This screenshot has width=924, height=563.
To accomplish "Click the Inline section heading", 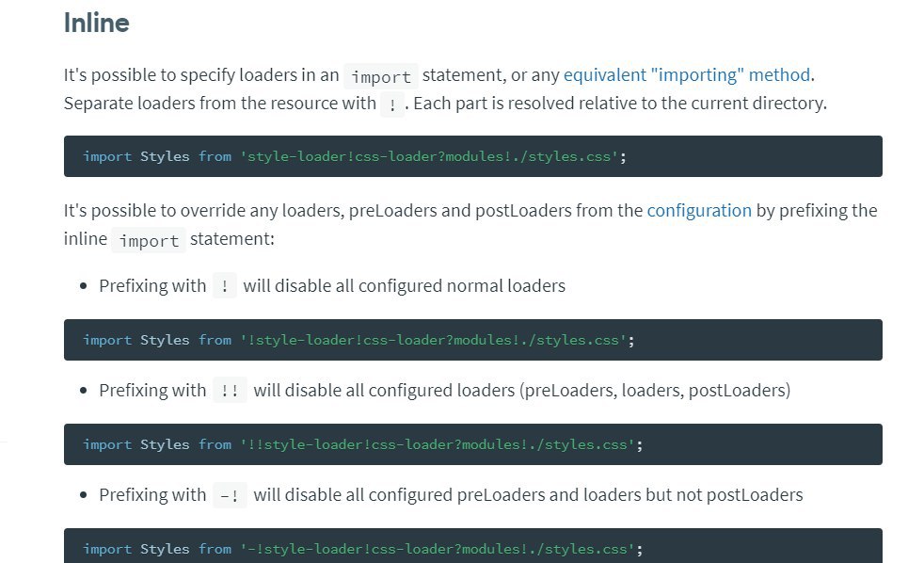I will click(96, 23).
